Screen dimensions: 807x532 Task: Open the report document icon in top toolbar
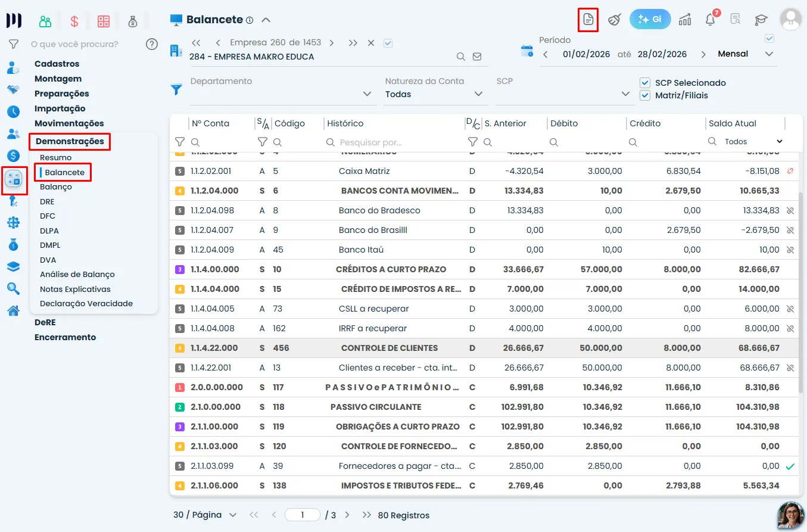[588, 20]
